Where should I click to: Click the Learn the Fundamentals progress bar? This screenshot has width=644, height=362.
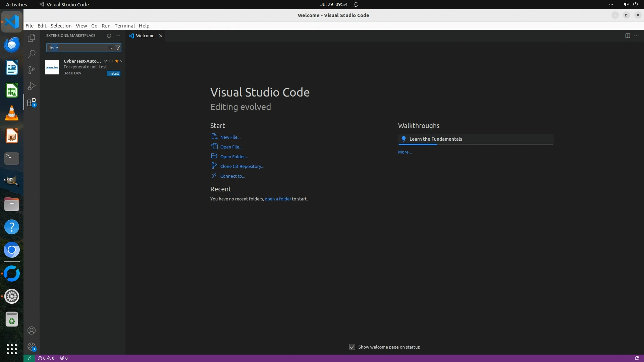[x=475, y=144]
